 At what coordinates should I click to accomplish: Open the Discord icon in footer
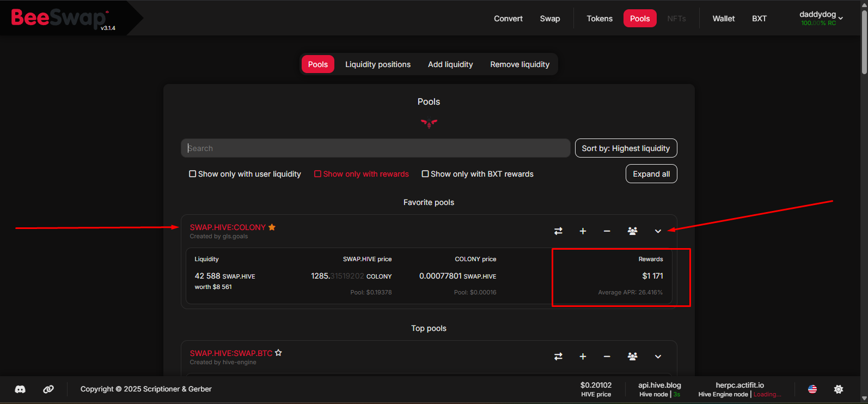coord(20,389)
